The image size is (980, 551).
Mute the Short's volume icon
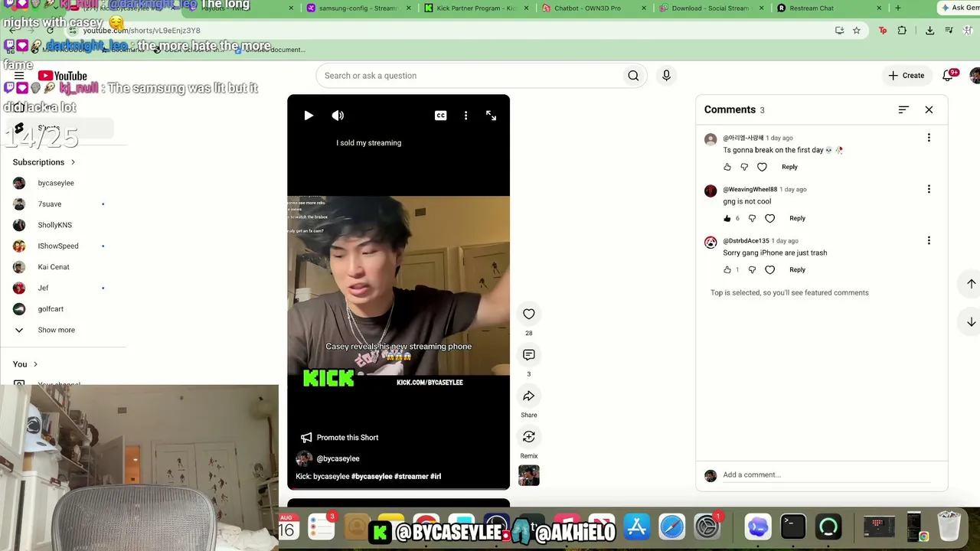pos(338,116)
